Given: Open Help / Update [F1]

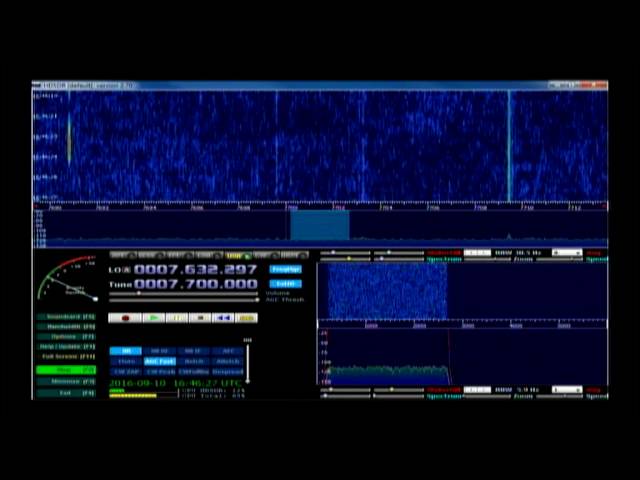Looking at the screenshot, I should [66, 347].
